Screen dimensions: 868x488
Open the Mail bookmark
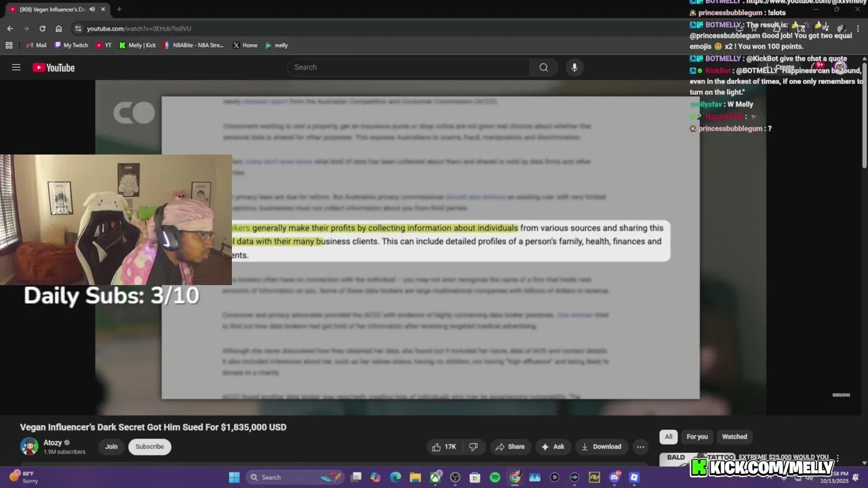36,45
